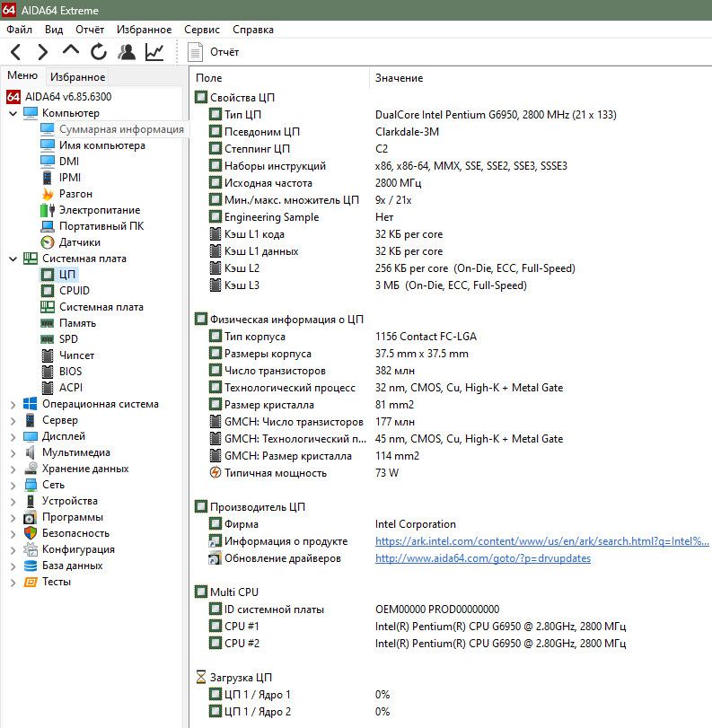The image size is (712, 728).
Task: Refresh the page with the circular arrow icon
Action: click(99, 52)
